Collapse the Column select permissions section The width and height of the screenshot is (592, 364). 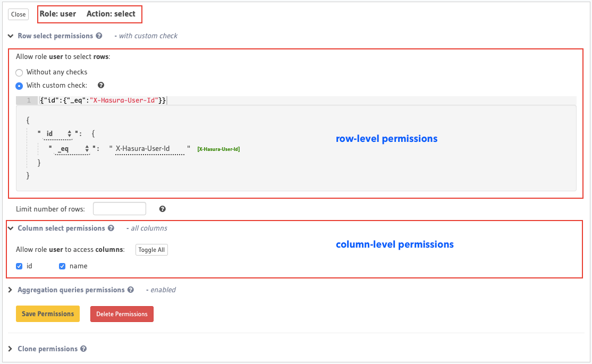click(11, 228)
